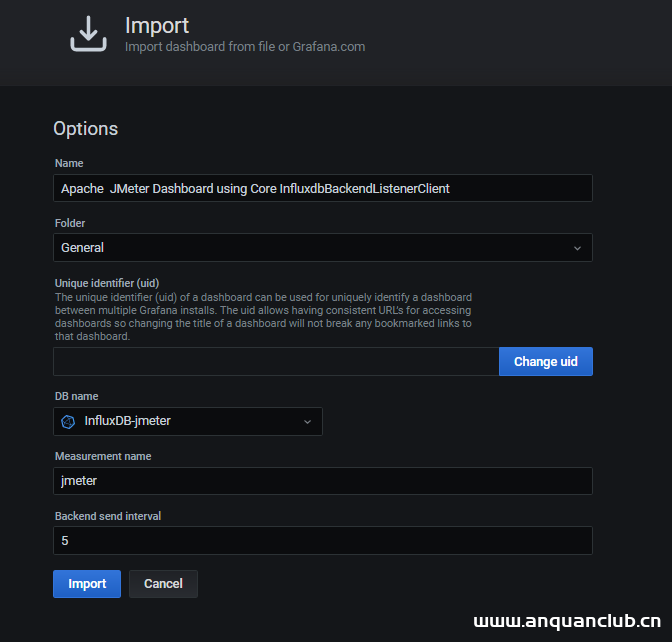Open the Folder dropdown showing General

[x=323, y=248]
